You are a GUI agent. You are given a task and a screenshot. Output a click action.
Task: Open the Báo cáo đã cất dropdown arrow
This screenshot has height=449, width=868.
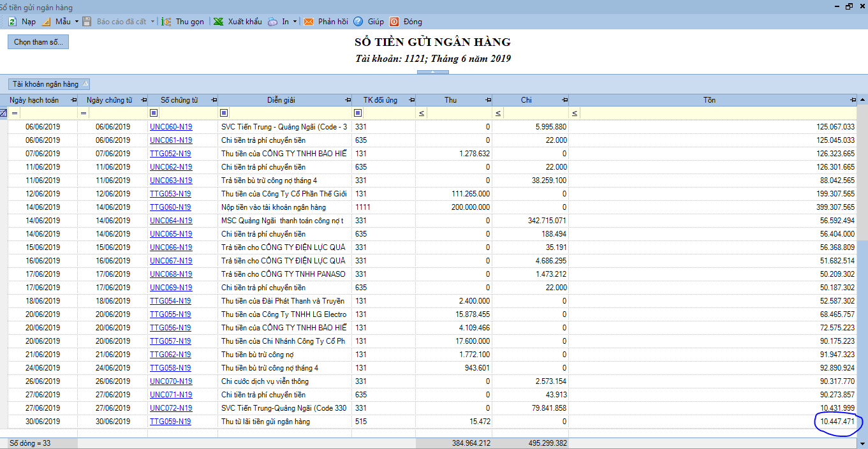pyautogui.click(x=153, y=22)
